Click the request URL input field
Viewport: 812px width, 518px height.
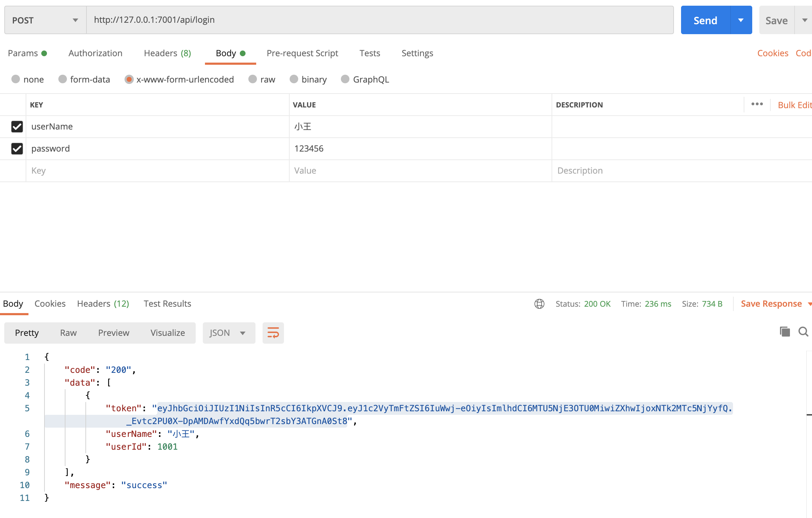tap(380, 20)
